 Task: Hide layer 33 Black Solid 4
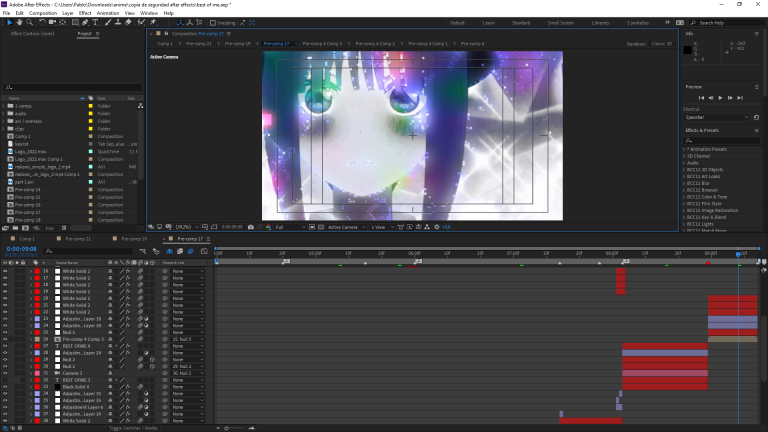click(x=5, y=387)
